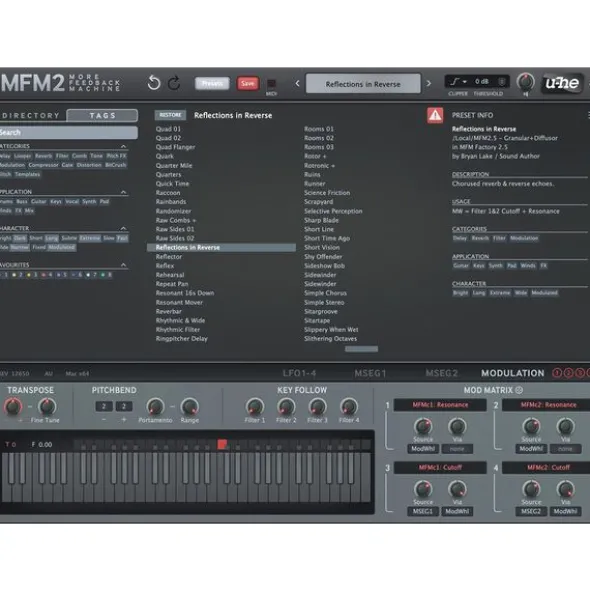Toggle the Extreme character tag
This screenshot has height=591, width=590.
[x=90, y=238]
